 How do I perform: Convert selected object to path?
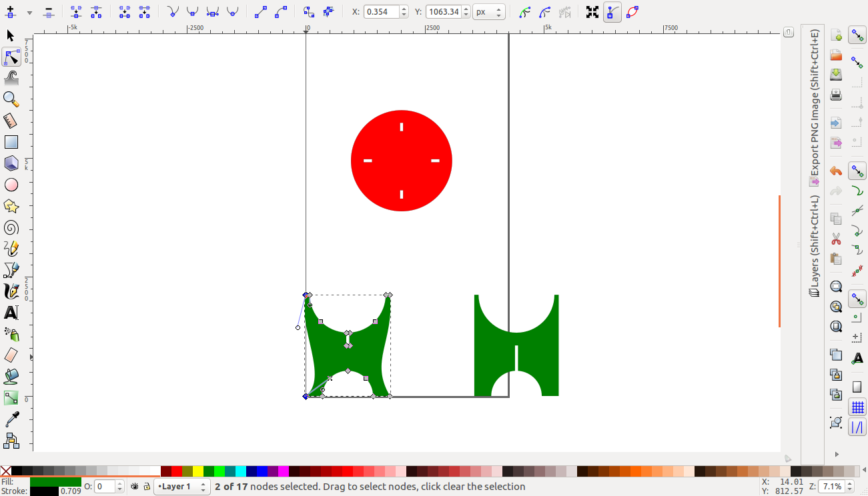point(308,12)
